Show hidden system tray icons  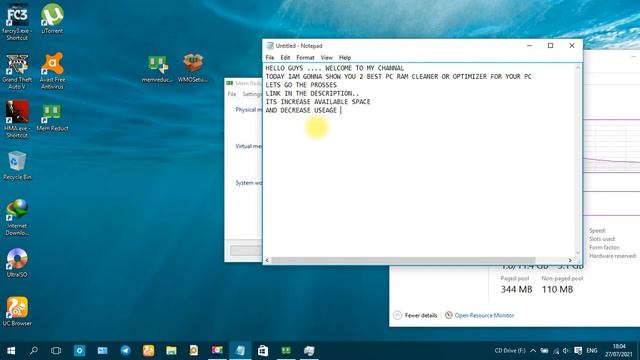pyautogui.click(x=533, y=351)
